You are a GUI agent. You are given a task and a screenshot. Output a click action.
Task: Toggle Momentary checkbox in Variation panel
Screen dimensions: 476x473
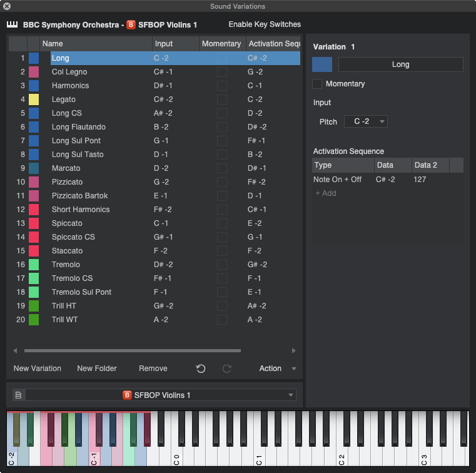317,84
